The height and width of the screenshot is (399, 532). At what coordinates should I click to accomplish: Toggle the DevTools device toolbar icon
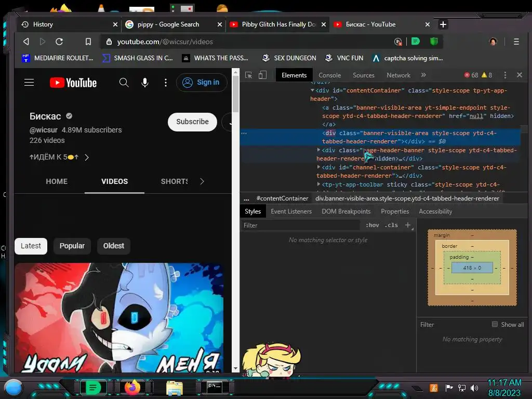click(262, 75)
